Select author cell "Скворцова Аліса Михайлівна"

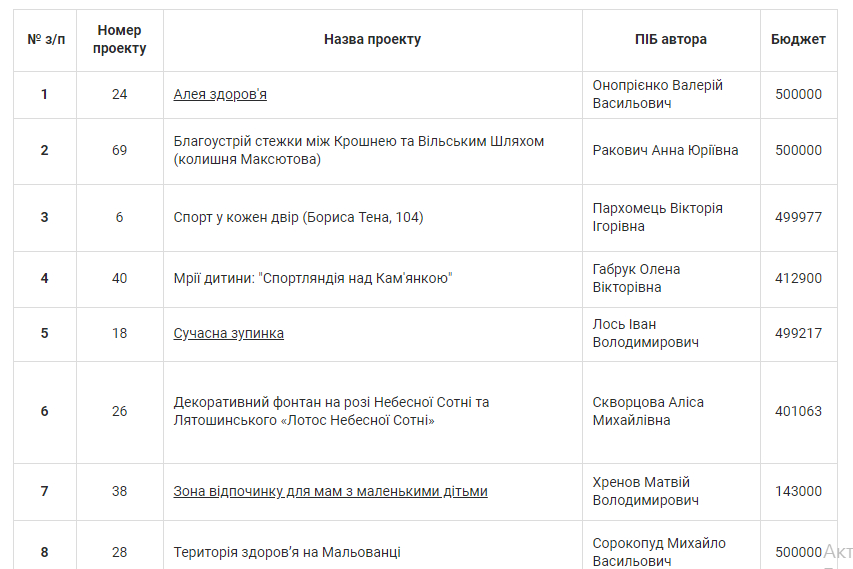[648, 411]
